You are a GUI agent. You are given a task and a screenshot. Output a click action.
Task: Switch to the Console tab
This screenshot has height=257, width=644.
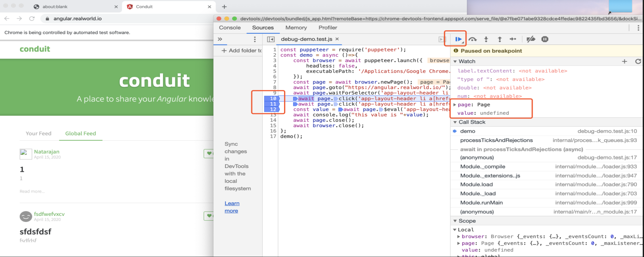pyautogui.click(x=230, y=28)
